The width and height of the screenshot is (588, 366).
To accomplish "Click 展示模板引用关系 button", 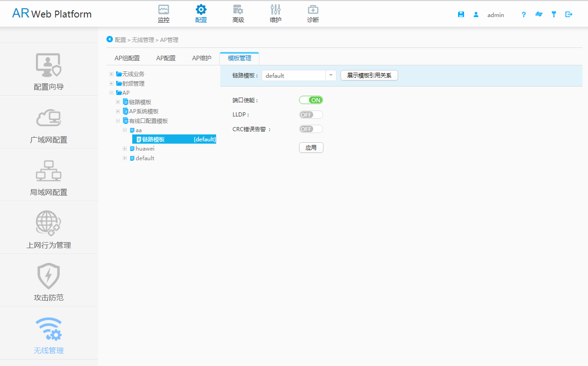I will tap(369, 75).
